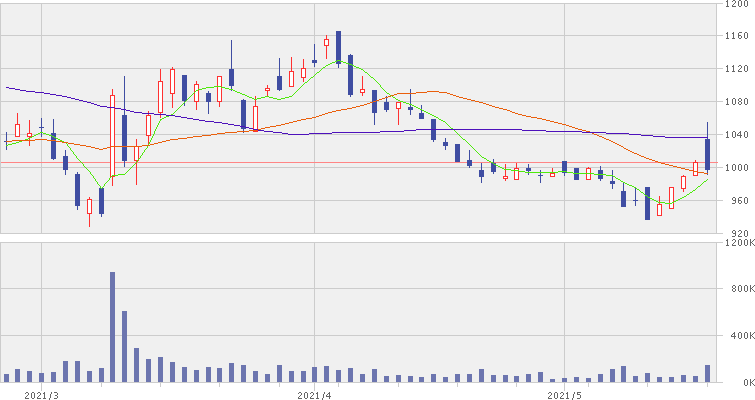Image resolution: width=755 pixels, height=400 pixels.
Task: Click the 800K volume axis label
Action: point(740,290)
